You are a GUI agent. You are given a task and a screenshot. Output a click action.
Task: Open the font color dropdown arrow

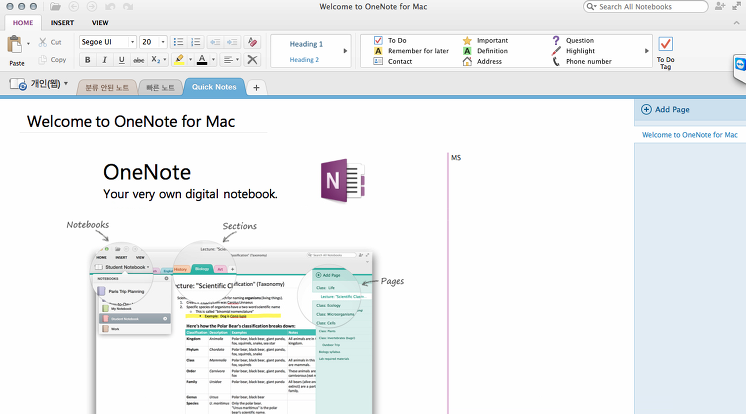(213, 59)
